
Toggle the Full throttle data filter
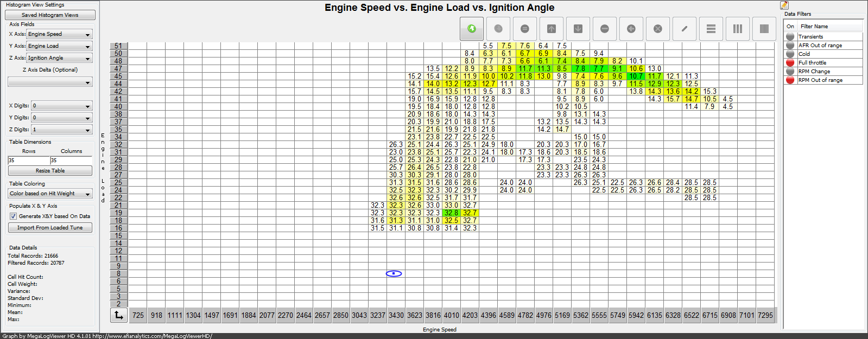(790, 63)
